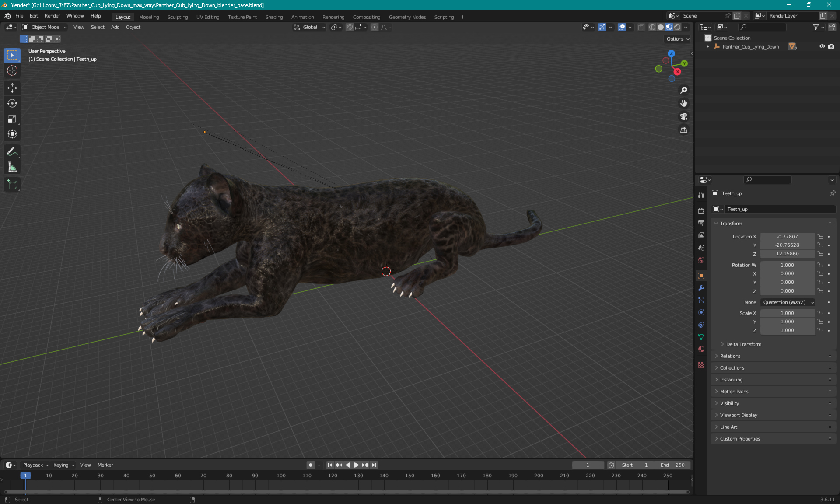The image size is (840, 504).
Task: Open the Object Data properties tab
Action: 701,337
